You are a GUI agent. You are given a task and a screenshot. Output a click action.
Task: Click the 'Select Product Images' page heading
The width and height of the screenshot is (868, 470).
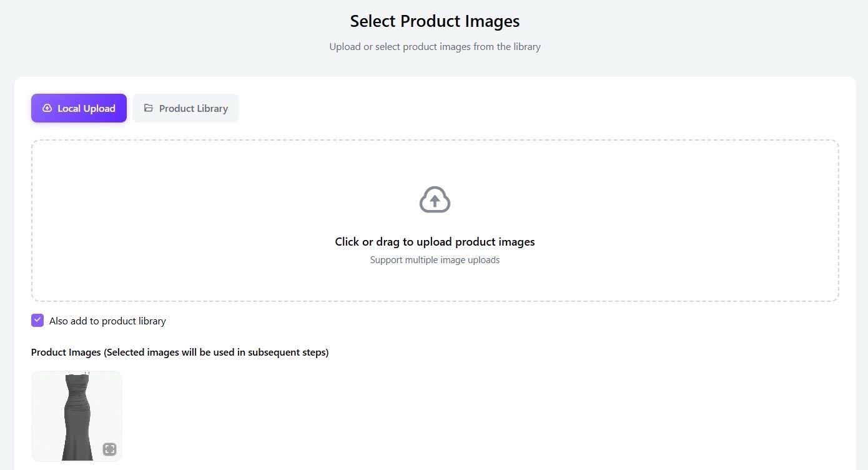point(435,21)
